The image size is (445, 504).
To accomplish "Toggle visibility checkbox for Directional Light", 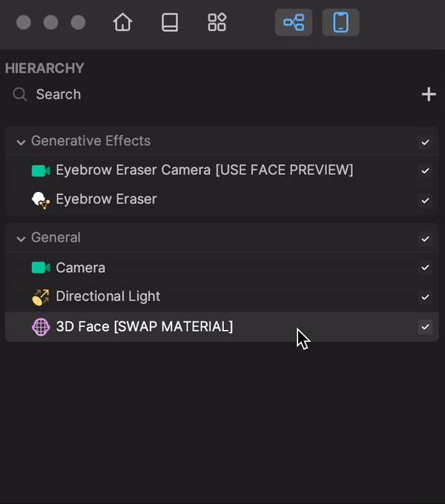I will pyautogui.click(x=425, y=297).
